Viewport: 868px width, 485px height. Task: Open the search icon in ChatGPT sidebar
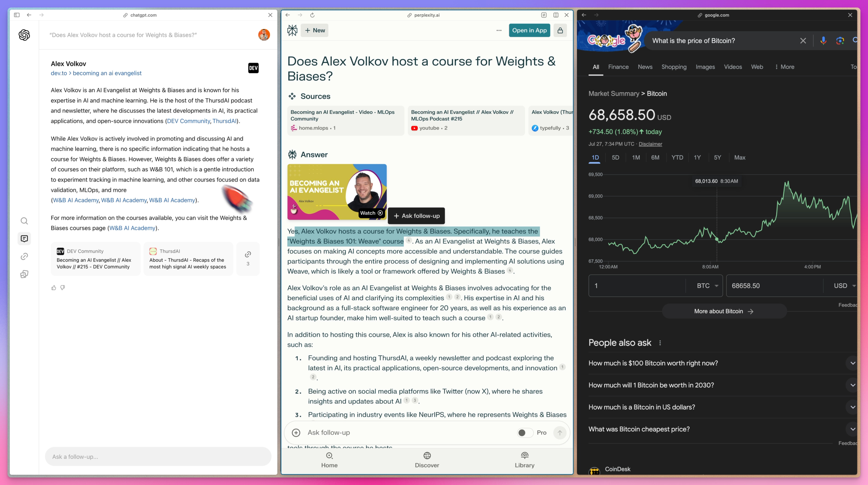click(24, 221)
